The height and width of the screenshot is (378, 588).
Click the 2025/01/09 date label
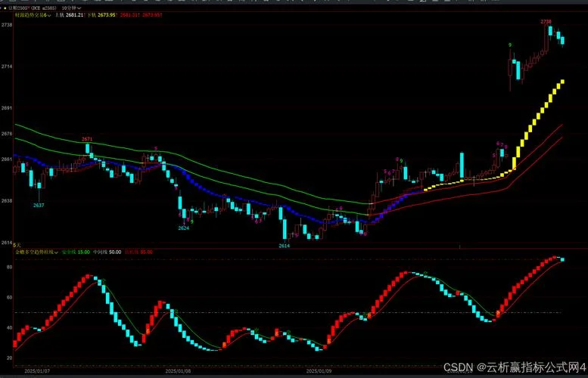point(319,371)
